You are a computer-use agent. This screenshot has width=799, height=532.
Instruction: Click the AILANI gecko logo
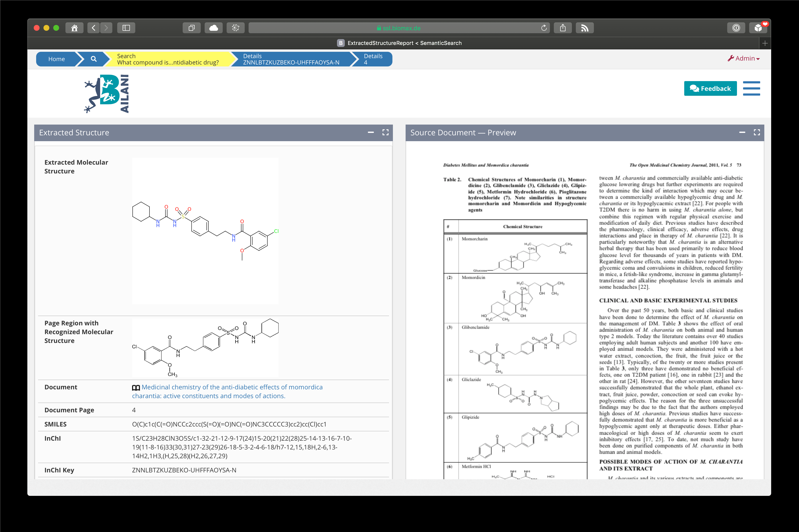(106, 94)
